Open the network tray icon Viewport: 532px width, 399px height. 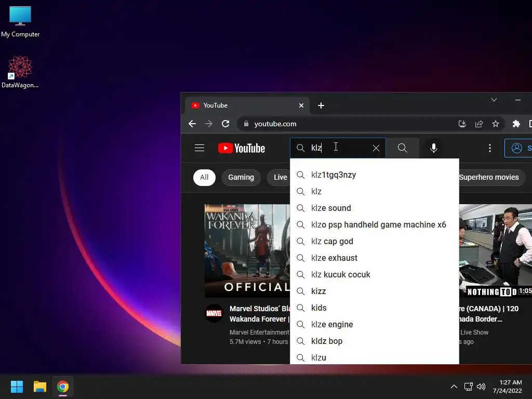pos(469,387)
